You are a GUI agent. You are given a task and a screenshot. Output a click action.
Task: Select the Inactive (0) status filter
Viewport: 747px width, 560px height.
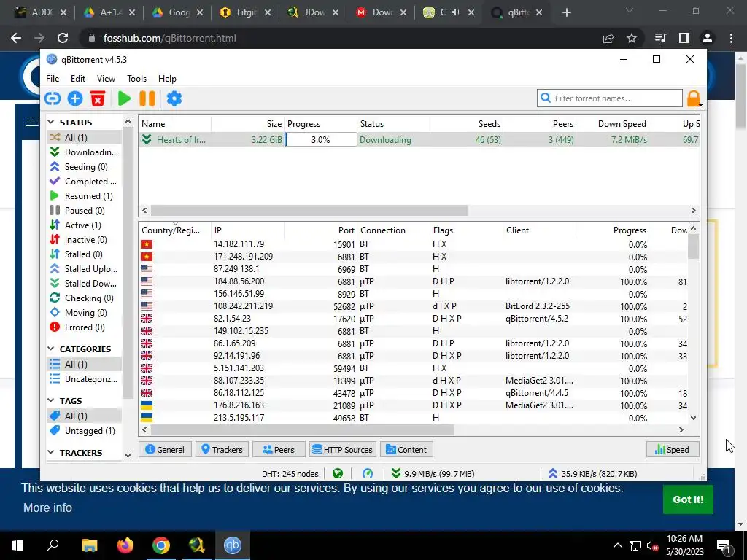[x=84, y=239]
